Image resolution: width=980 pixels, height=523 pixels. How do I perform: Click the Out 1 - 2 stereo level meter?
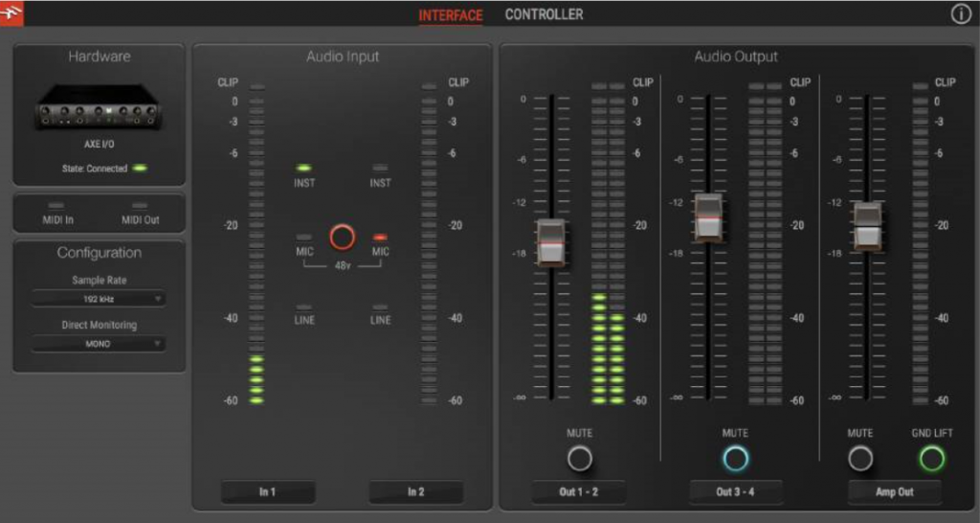tap(608, 243)
